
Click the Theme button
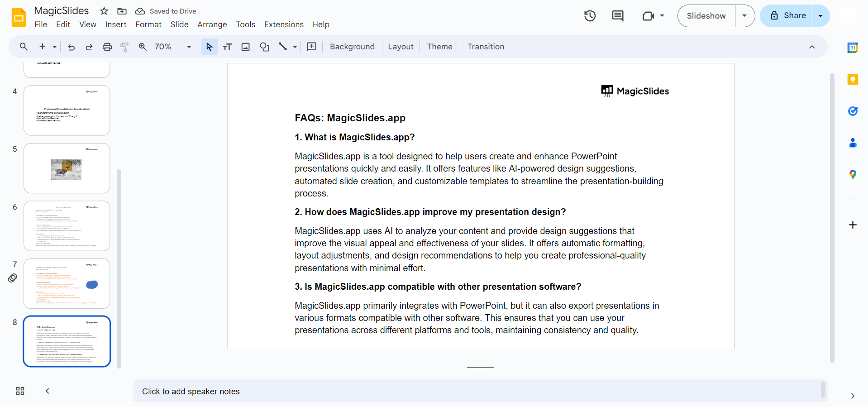pos(440,47)
